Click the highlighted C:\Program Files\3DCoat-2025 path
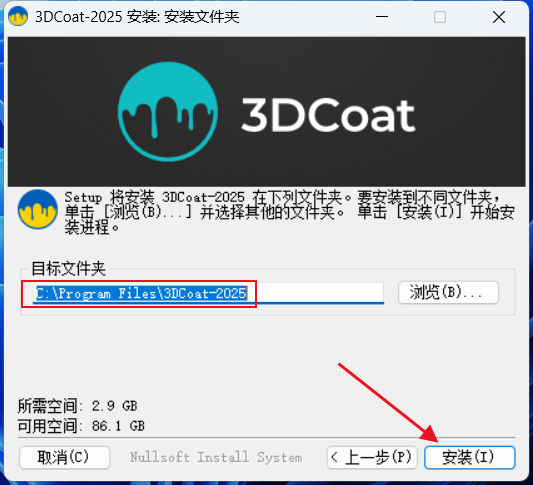The width and height of the screenshot is (533, 485). pyautogui.click(x=141, y=293)
